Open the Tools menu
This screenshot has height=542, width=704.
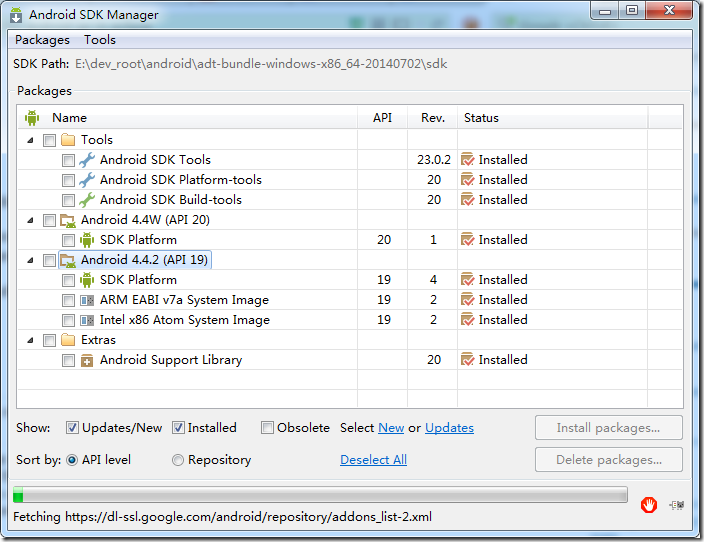[100, 40]
